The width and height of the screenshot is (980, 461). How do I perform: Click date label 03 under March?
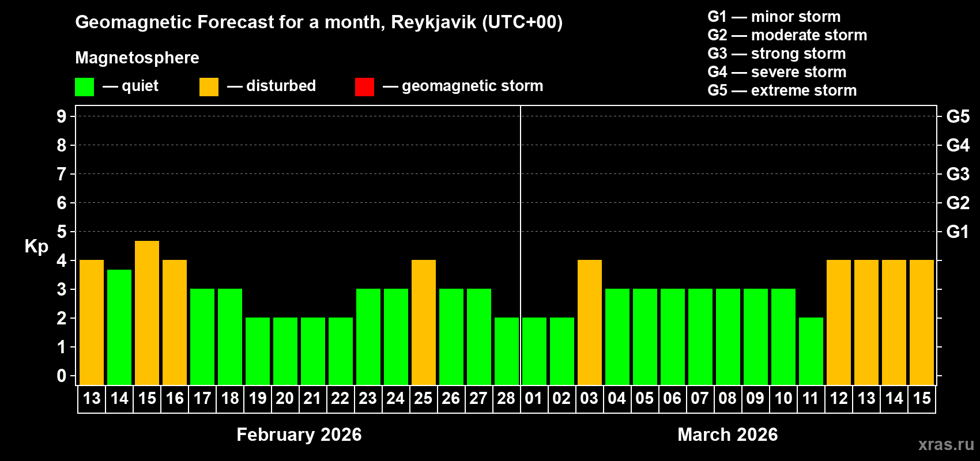(589, 399)
